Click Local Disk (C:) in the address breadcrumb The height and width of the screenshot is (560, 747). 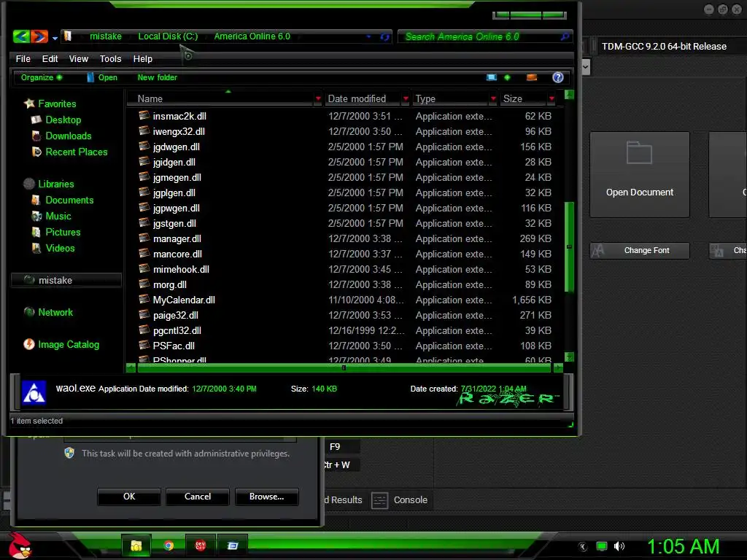pos(168,36)
